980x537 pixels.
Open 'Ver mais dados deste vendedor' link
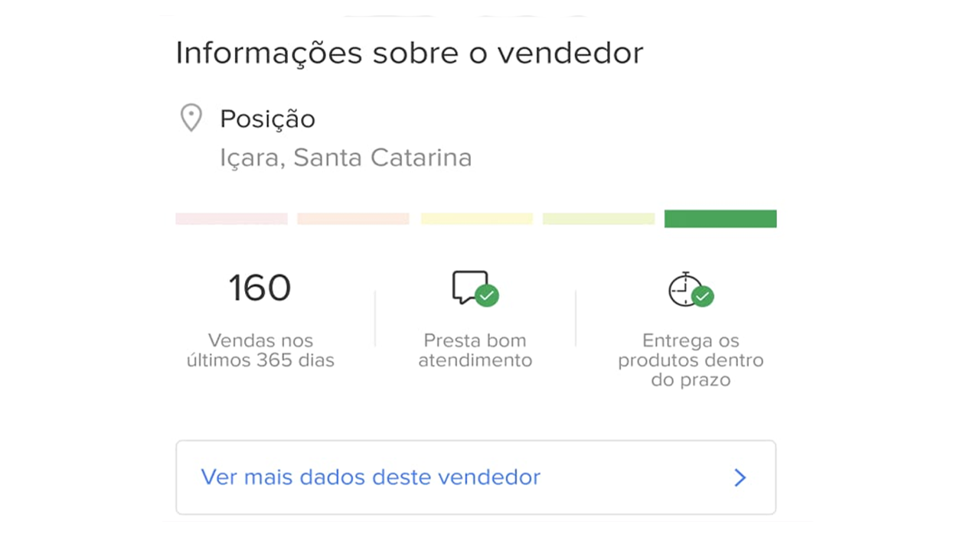(371, 477)
